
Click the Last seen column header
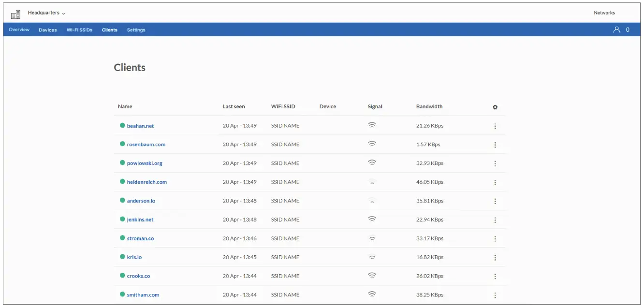pyautogui.click(x=234, y=107)
